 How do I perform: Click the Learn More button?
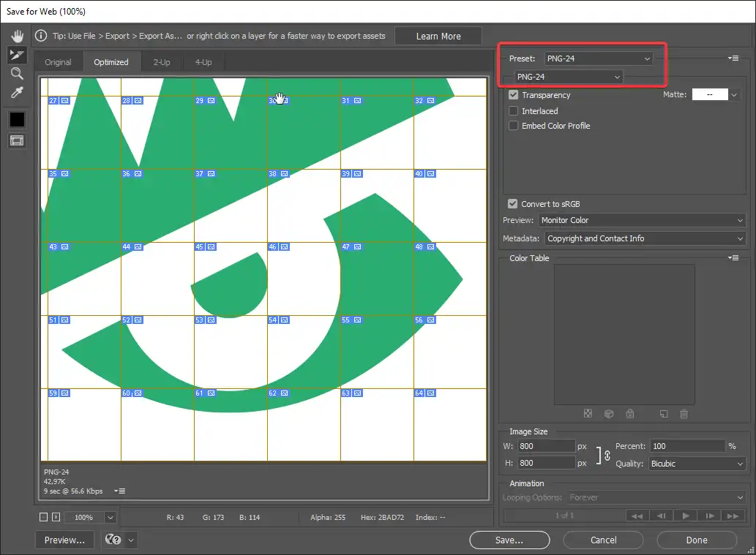[x=438, y=37]
